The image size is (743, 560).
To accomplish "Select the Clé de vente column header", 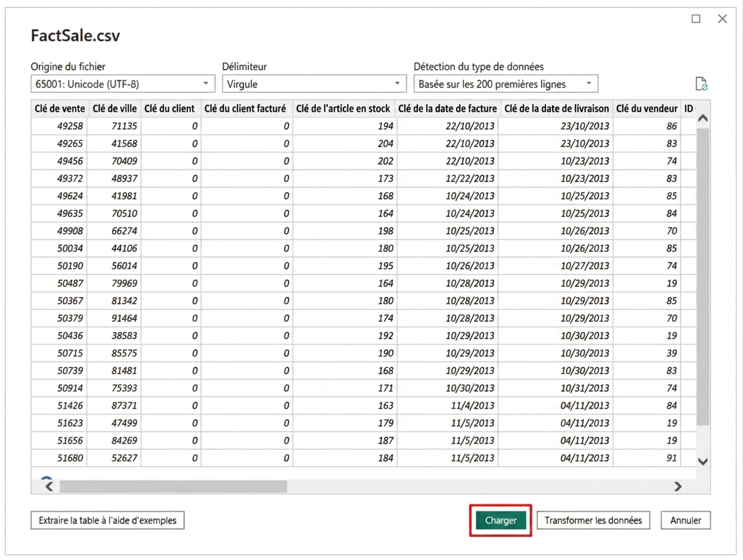I will pyautogui.click(x=59, y=108).
